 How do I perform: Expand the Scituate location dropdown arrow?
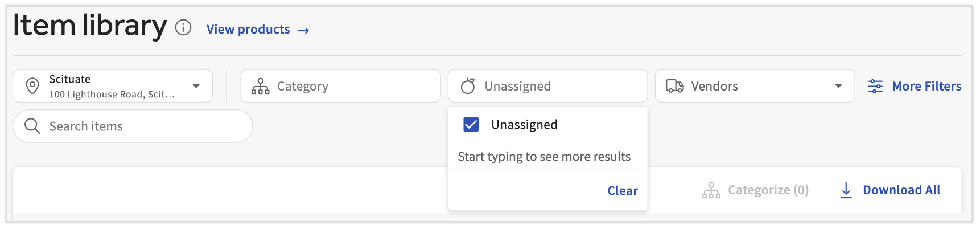tap(196, 86)
